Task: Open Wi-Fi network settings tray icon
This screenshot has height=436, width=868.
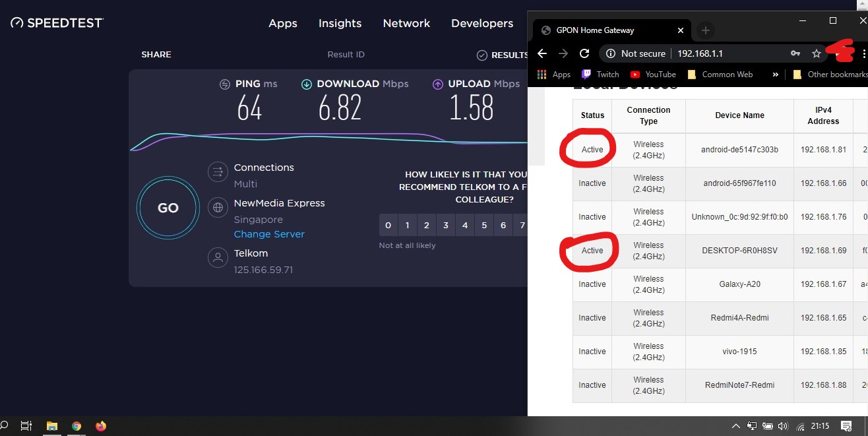Action: [801, 426]
